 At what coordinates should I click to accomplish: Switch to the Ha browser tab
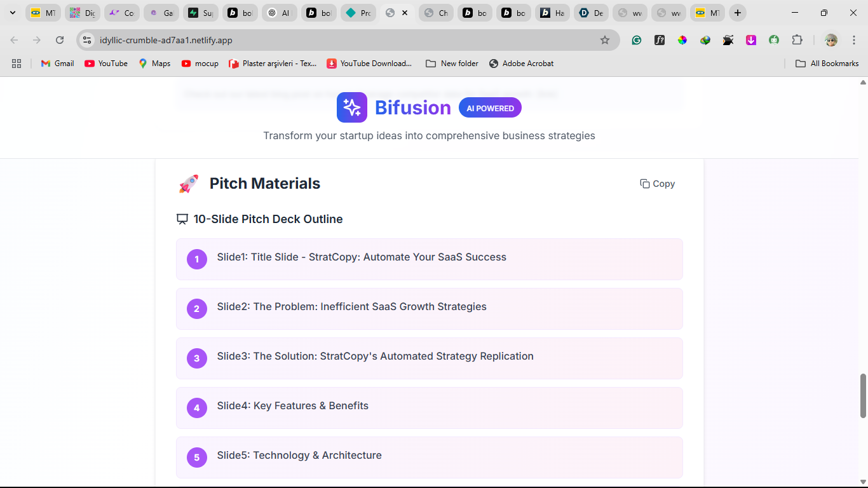coord(552,13)
